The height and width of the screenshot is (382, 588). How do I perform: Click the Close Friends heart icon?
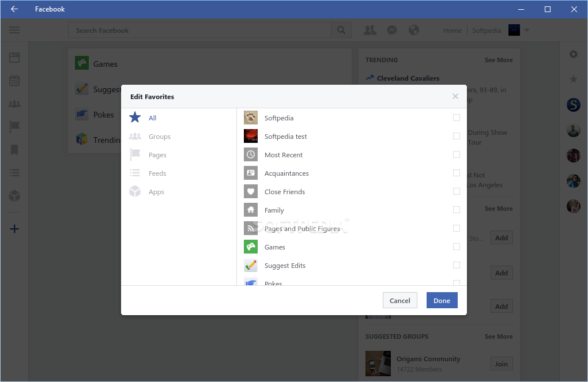click(x=251, y=191)
